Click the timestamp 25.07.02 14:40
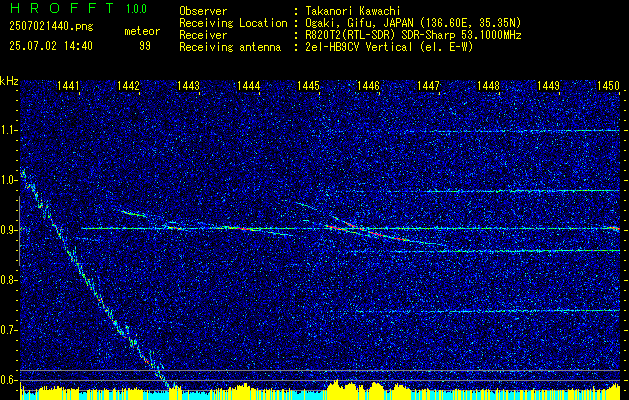This screenshot has height=400, width=629. [51, 46]
